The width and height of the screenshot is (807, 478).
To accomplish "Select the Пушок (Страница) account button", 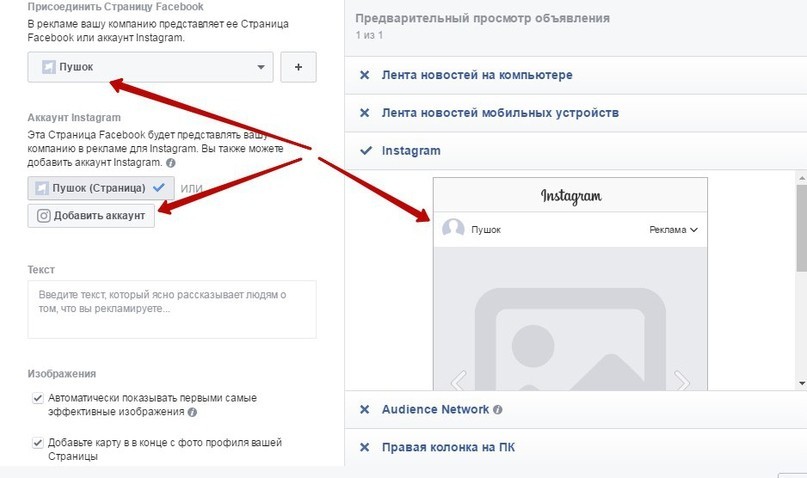I will point(101,188).
